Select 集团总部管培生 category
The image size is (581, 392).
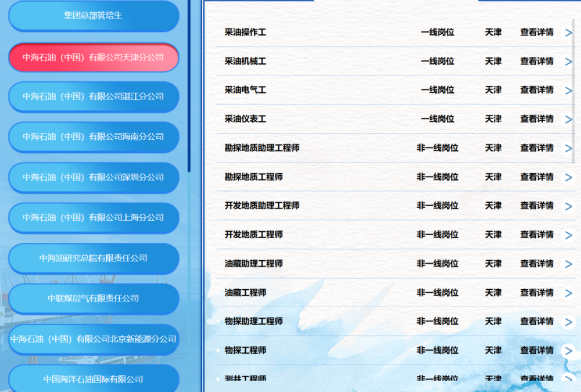pyautogui.click(x=93, y=16)
